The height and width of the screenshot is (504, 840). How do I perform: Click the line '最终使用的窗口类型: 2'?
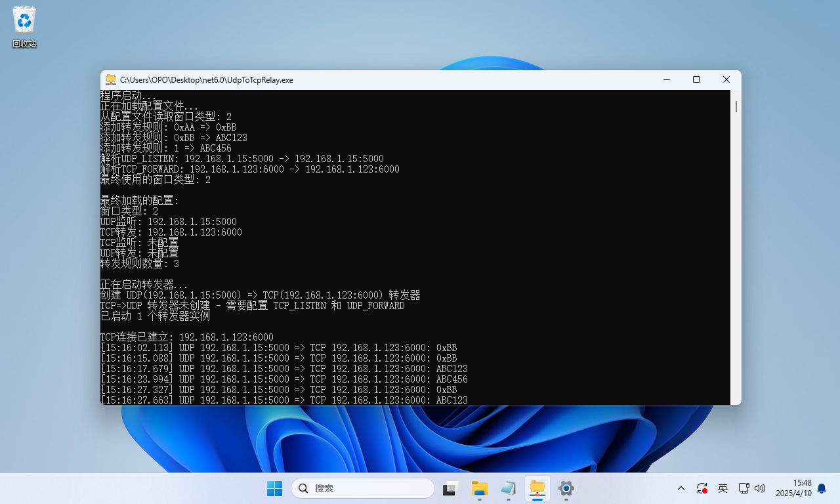[x=156, y=180]
